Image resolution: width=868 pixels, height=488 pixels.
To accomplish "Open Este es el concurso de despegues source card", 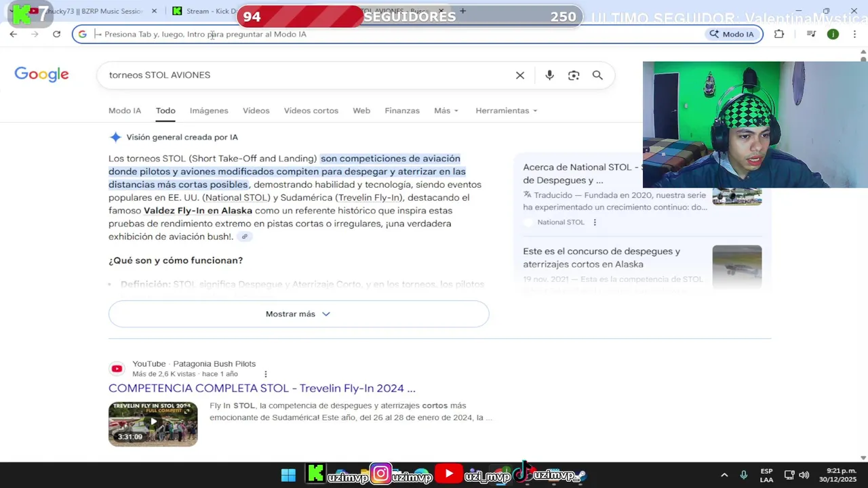I will pyautogui.click(x=601, y=258).
